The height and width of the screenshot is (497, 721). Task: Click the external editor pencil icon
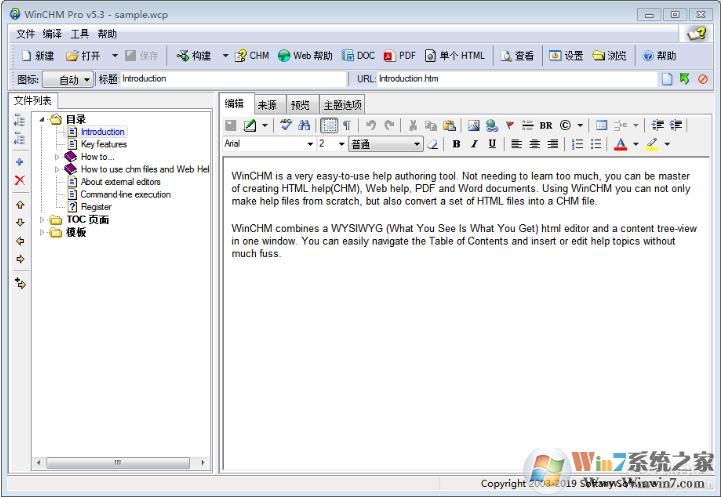click(250, 125)
